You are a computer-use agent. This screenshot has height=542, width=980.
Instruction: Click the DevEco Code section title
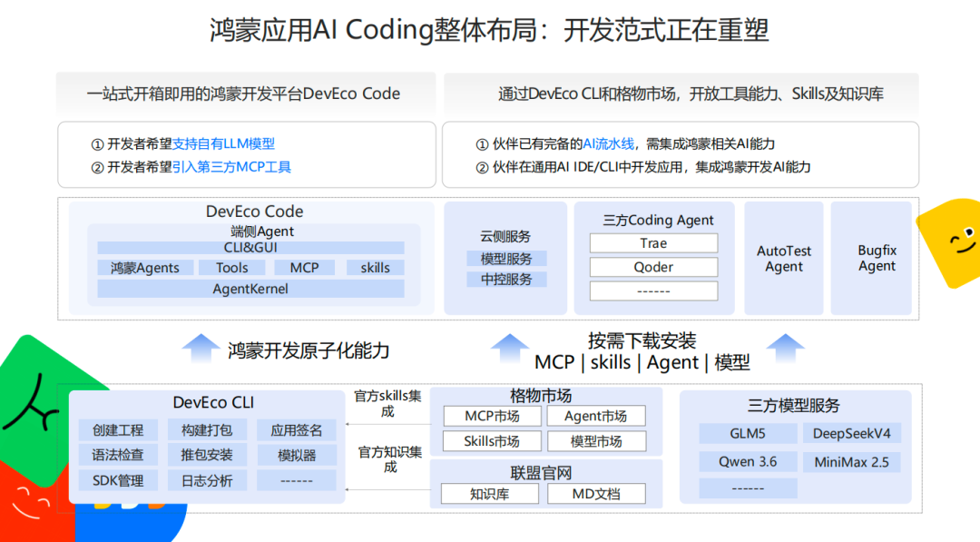pos(254,212)
